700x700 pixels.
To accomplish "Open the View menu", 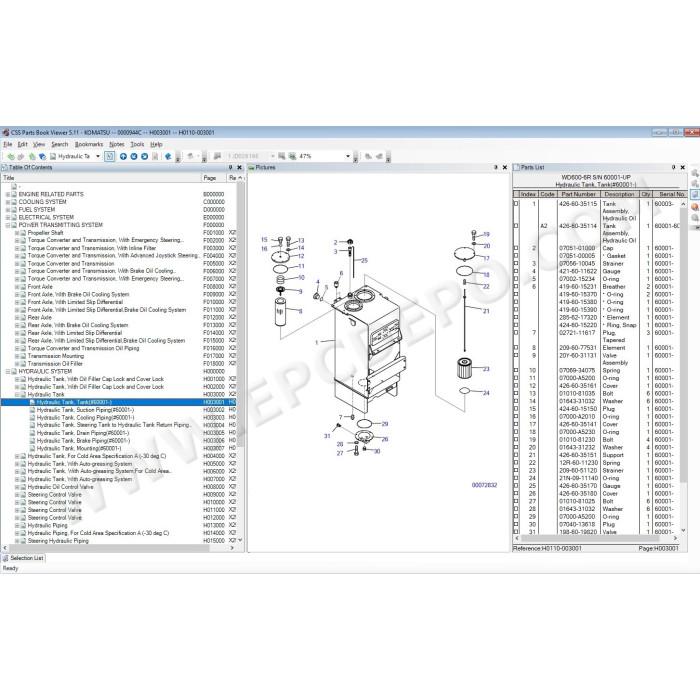I will (x=39, y=144).
